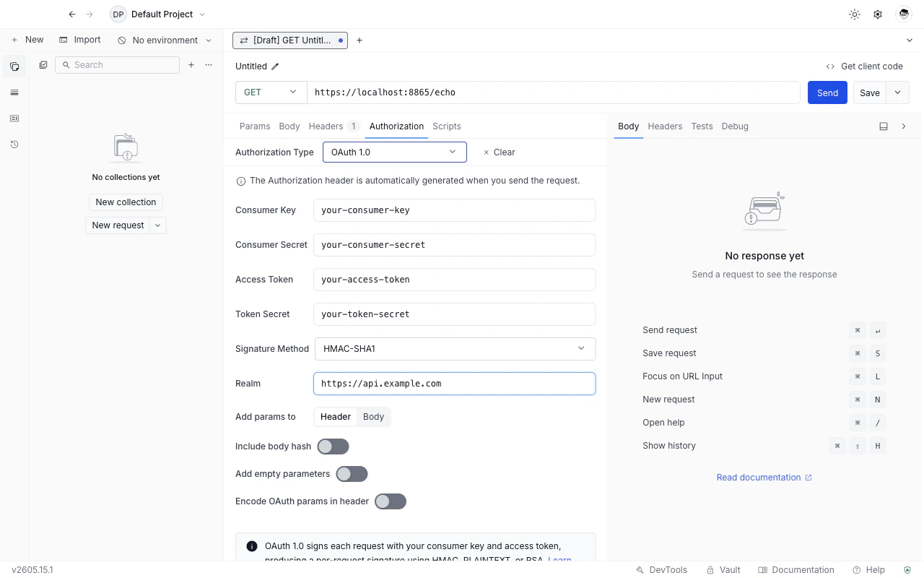
Task: Open the response Tests tab
Action: coord(702,126)
